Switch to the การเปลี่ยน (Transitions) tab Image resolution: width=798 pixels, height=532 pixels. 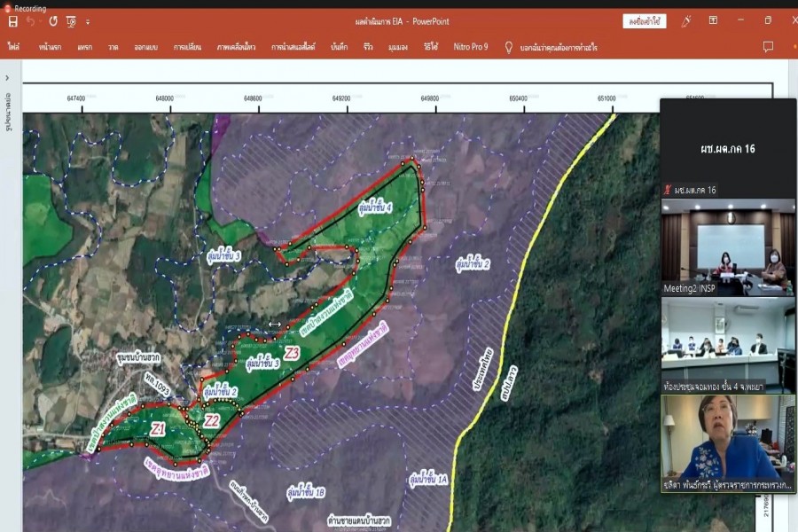coord(187,47)
